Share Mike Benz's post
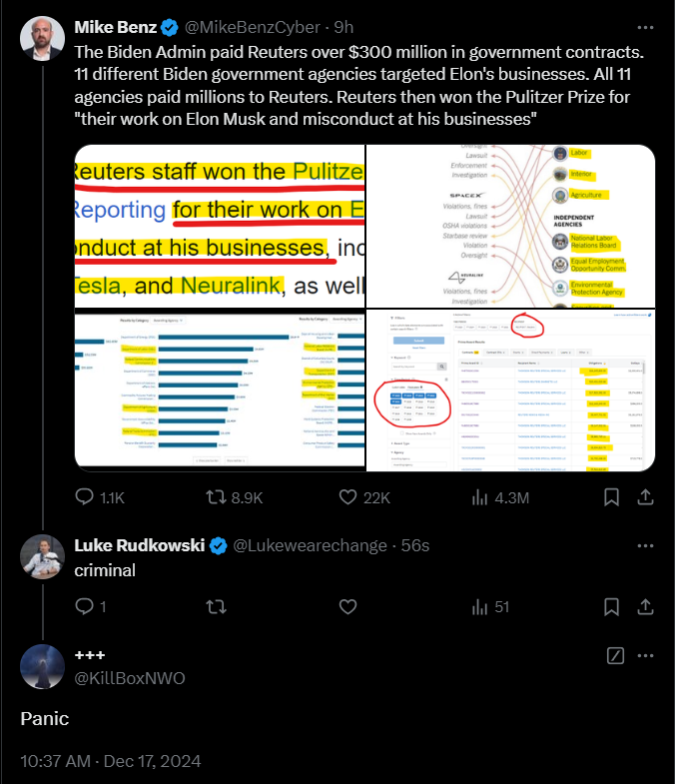 (645, 496)
